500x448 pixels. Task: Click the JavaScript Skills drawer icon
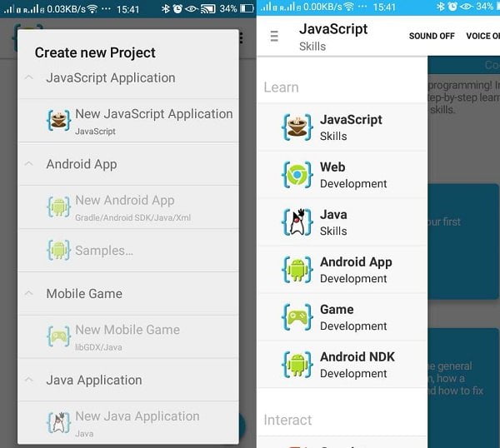(x=297, y=127)
